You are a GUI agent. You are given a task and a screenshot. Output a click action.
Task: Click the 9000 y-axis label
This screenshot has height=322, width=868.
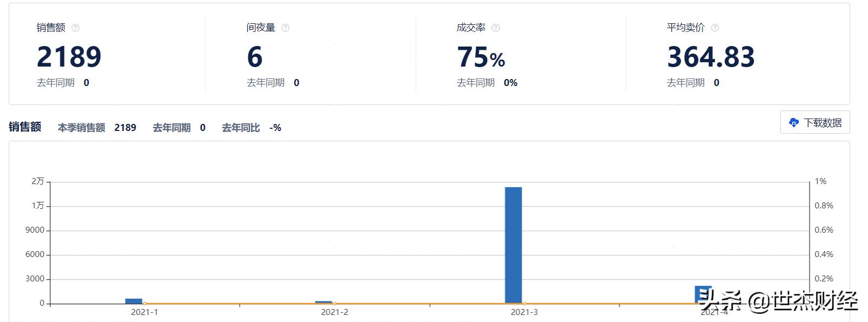35,230
